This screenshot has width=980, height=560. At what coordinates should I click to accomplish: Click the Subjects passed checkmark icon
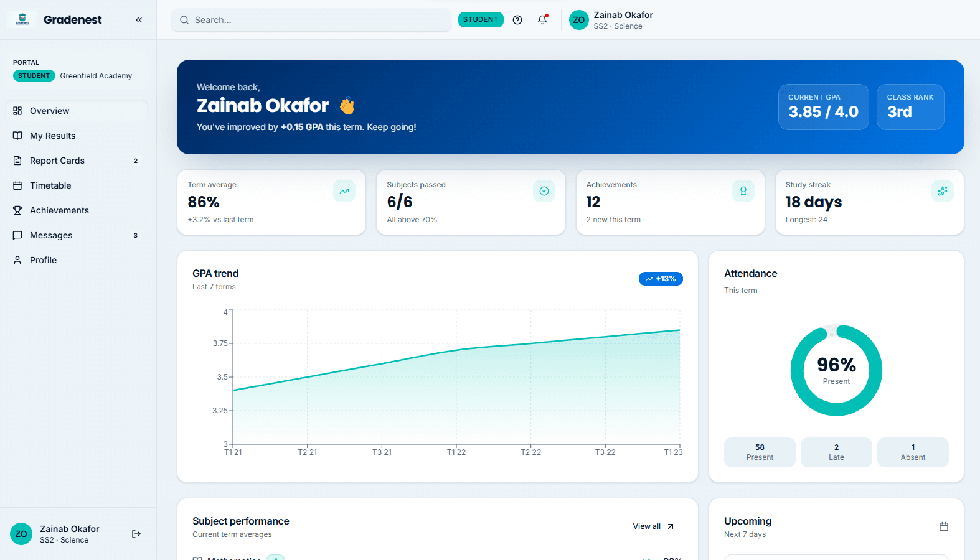[544, 191]
